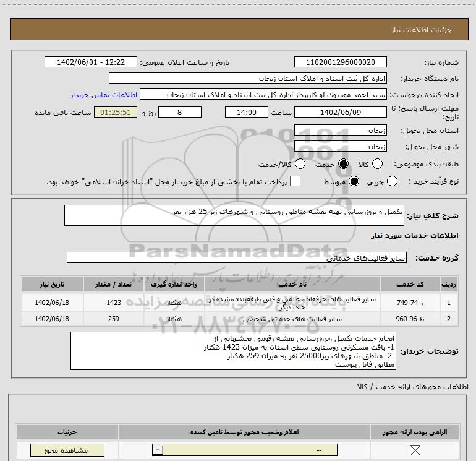Screen dimensions: 476x461
Task: Open the permit status dropdown arrow
Action: coord(158,450)
